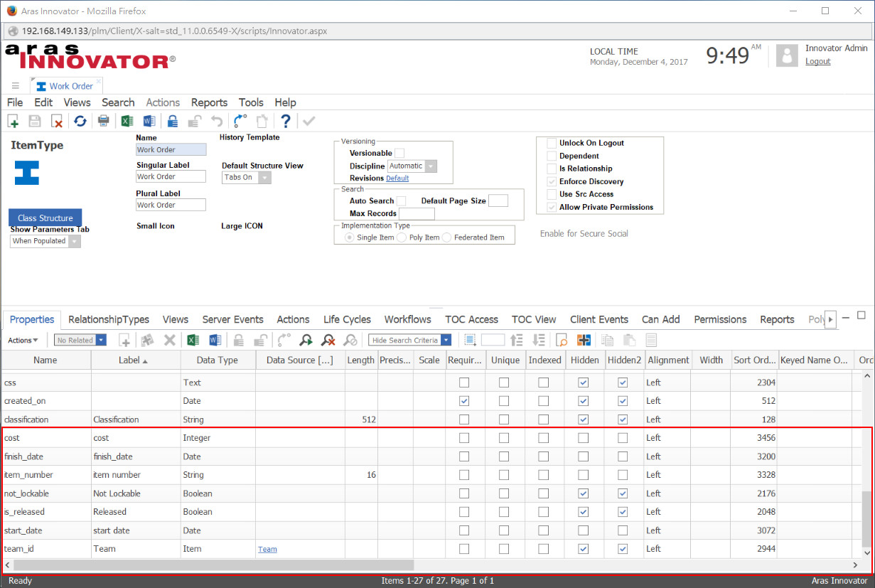875x588 pixels.
Task: Click the hamburger menu icon beside Work Order tab
Action: [x=15, y=86]
